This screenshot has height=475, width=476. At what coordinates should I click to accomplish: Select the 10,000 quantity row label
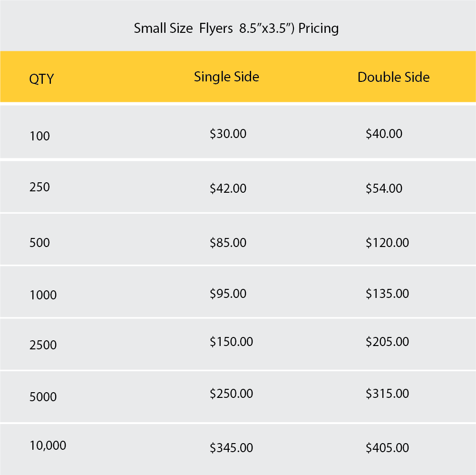[x=48, y=446]
